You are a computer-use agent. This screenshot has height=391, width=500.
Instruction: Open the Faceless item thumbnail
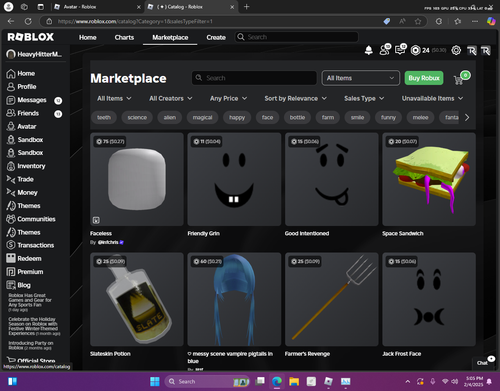tap(137, 179)
